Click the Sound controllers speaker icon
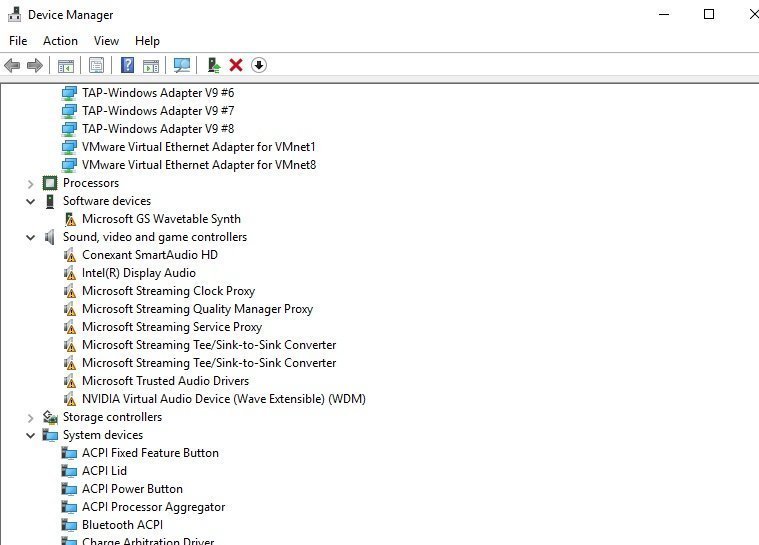This screenshot has width=759, height=545. [49, 237]
